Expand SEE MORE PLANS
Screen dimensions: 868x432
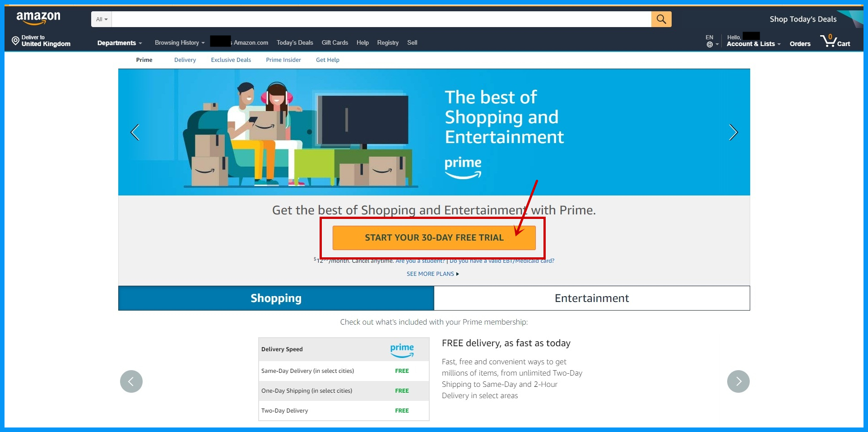click(x=432, y=274)
